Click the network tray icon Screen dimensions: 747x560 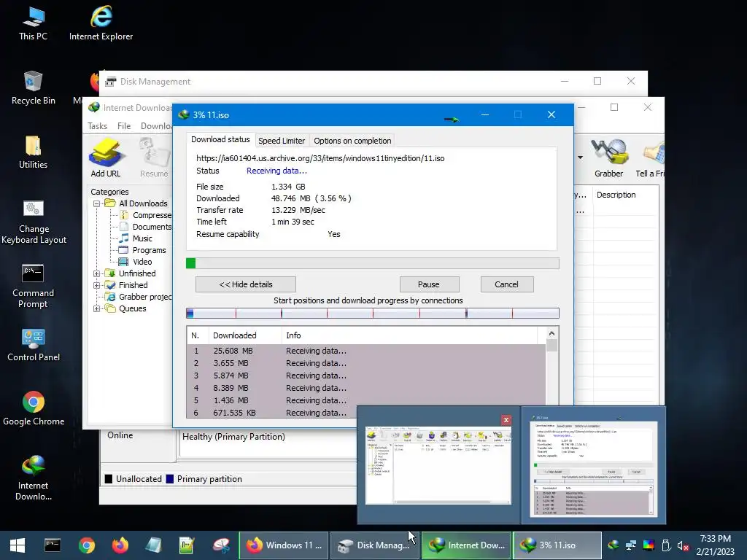[x=631, y=545]
